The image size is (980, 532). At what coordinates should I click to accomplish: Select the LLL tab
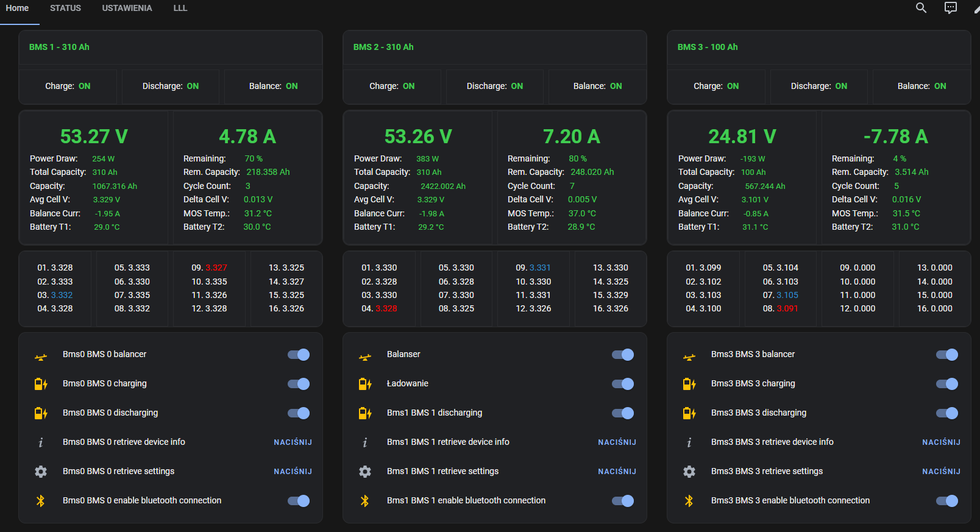pyautogui.click(x=180, y=8)
